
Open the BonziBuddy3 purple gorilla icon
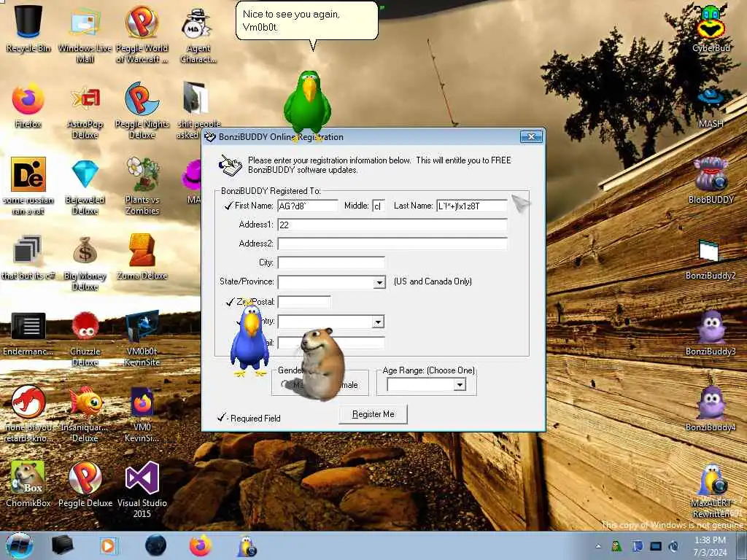(711, 332)
